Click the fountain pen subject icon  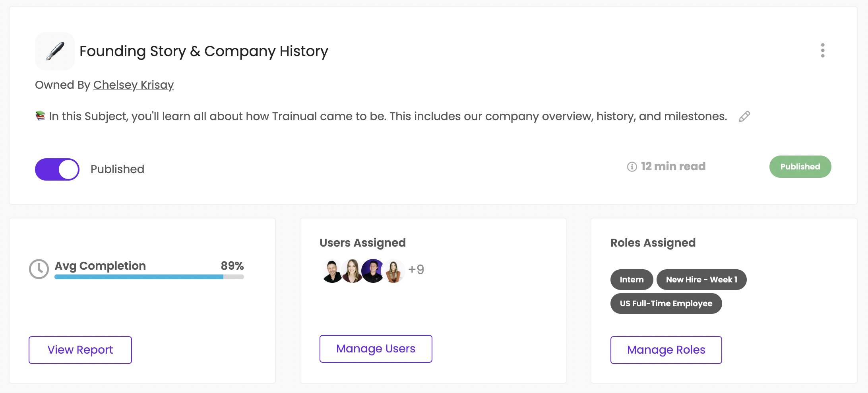click(x=55, y=51)
